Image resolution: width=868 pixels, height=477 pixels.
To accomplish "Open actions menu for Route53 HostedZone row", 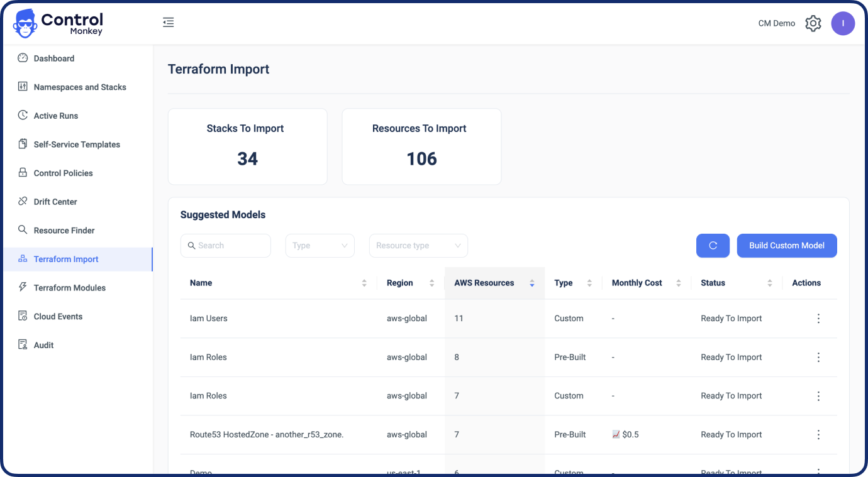I will (x=818, y=435).
